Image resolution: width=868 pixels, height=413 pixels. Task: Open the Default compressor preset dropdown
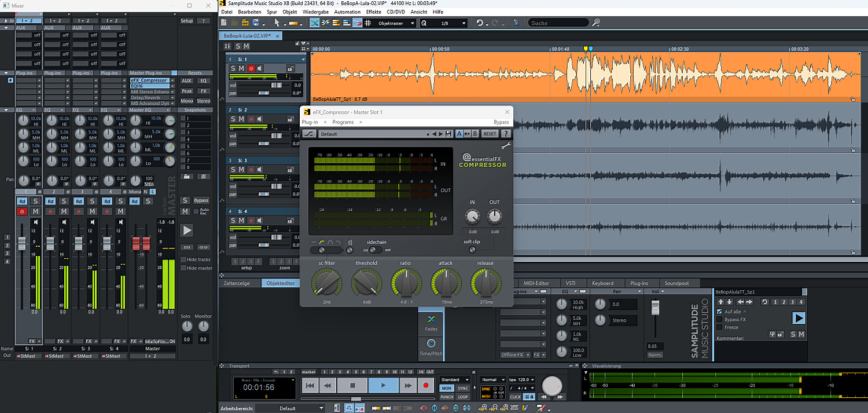[x=428, y=134]
